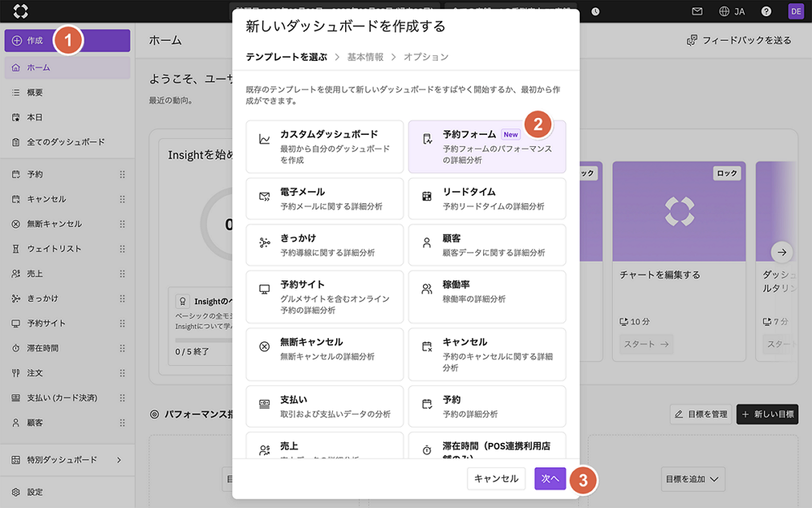Pick the 支払い template card
The width and height of the screenshot is (812, 508).
[325, 406]
